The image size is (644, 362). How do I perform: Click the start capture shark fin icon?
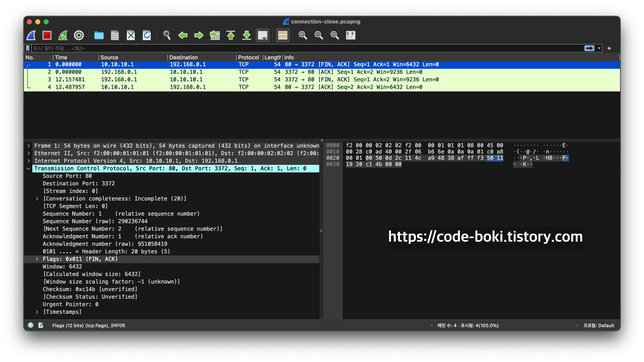(31, 35)
